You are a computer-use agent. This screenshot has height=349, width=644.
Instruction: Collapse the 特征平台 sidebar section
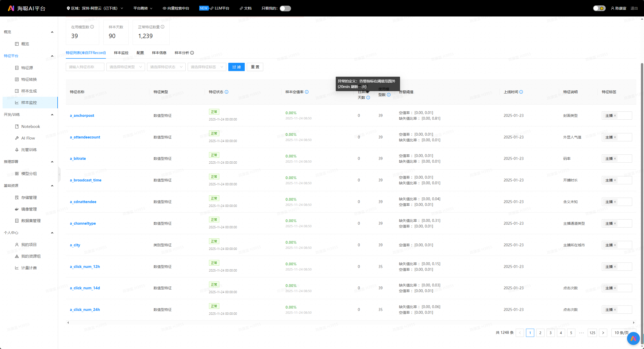[52, 56]
